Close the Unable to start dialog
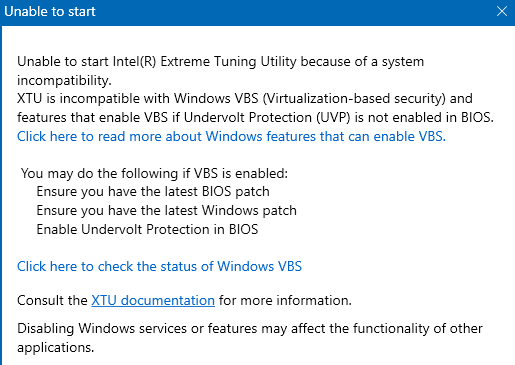515x365 pixels. (x=502, y=11)
